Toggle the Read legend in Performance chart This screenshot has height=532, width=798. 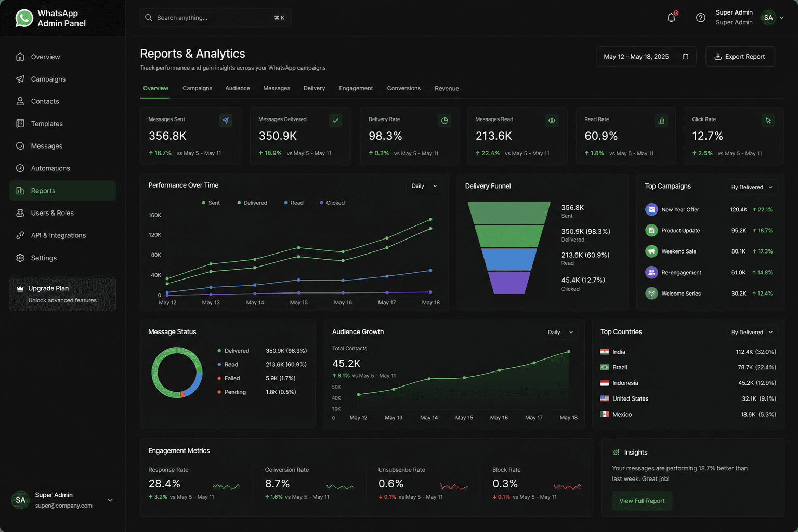click(294, 203)
